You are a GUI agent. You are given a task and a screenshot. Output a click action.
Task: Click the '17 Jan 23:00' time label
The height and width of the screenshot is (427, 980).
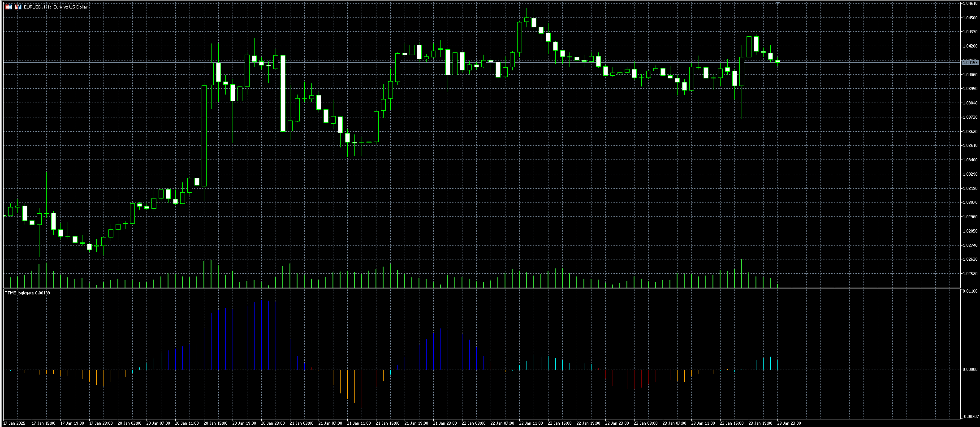pyautogui.click(x=101, y=423)
